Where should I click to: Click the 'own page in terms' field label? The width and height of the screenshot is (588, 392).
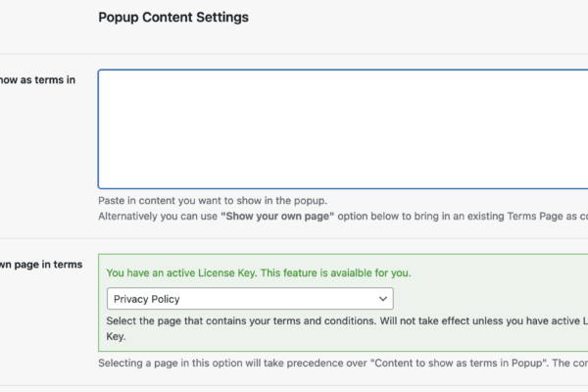pos(41,265)
